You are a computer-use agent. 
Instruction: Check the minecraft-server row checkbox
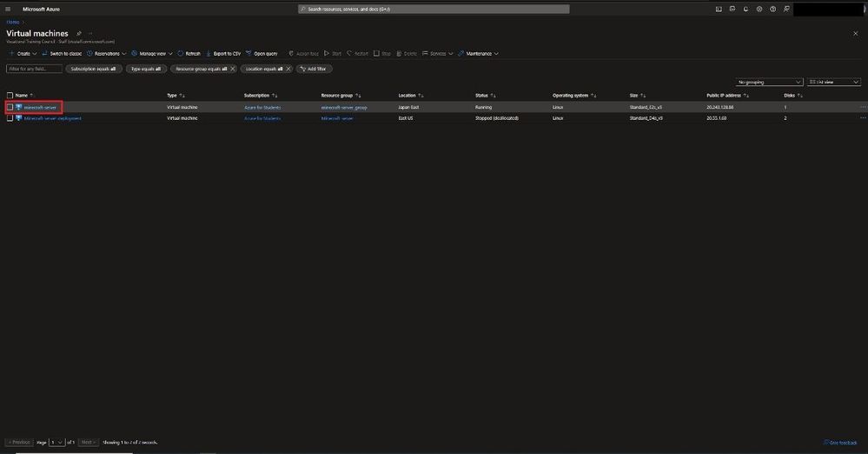pyautogui.click(x=10, y=107)
